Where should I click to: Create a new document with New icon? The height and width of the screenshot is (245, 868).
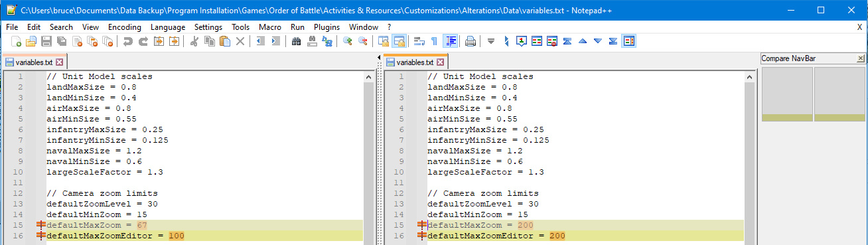pos(17,41)
